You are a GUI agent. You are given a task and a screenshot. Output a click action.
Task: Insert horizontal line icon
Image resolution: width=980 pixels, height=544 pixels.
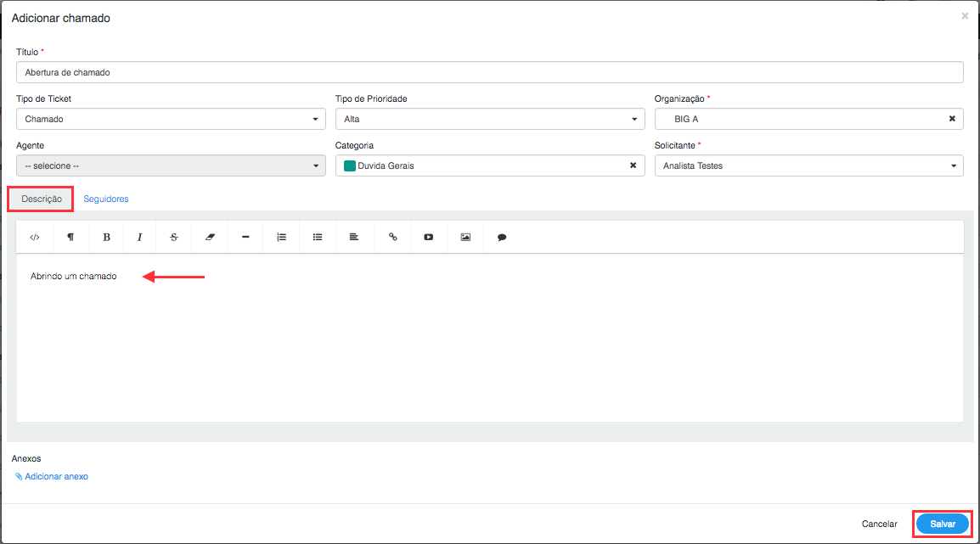tap(245, 238)
